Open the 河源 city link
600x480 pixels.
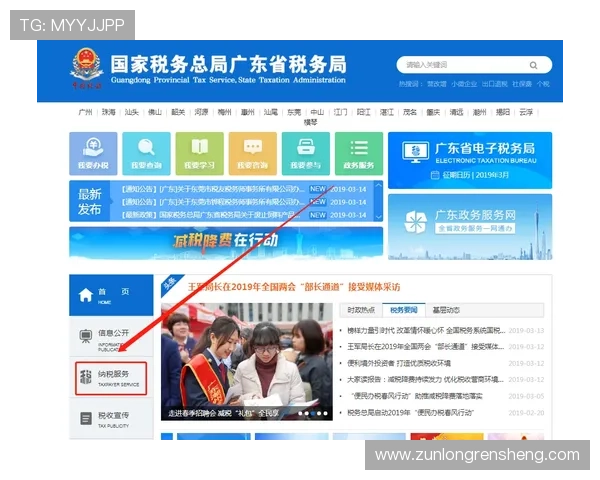point(201,112)
